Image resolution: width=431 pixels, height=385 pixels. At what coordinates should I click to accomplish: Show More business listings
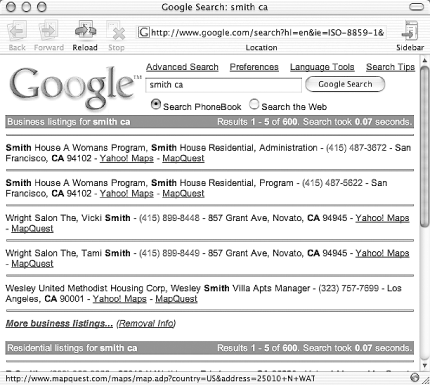59,323
